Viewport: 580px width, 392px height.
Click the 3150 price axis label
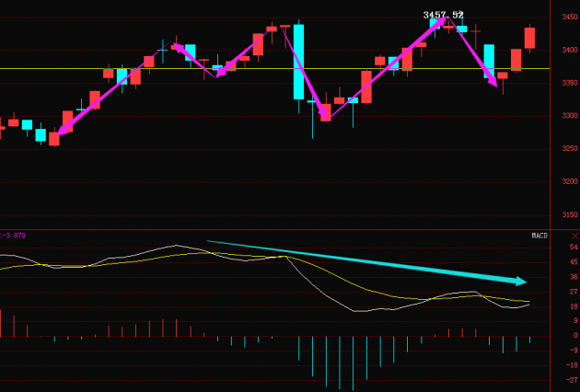[x=568, y=215]
